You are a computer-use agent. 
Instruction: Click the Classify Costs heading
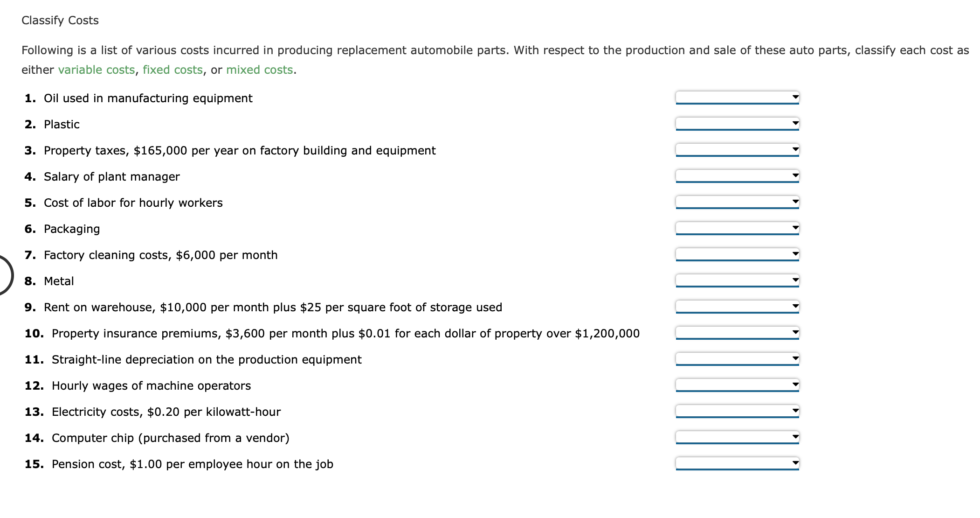point(60,20)
